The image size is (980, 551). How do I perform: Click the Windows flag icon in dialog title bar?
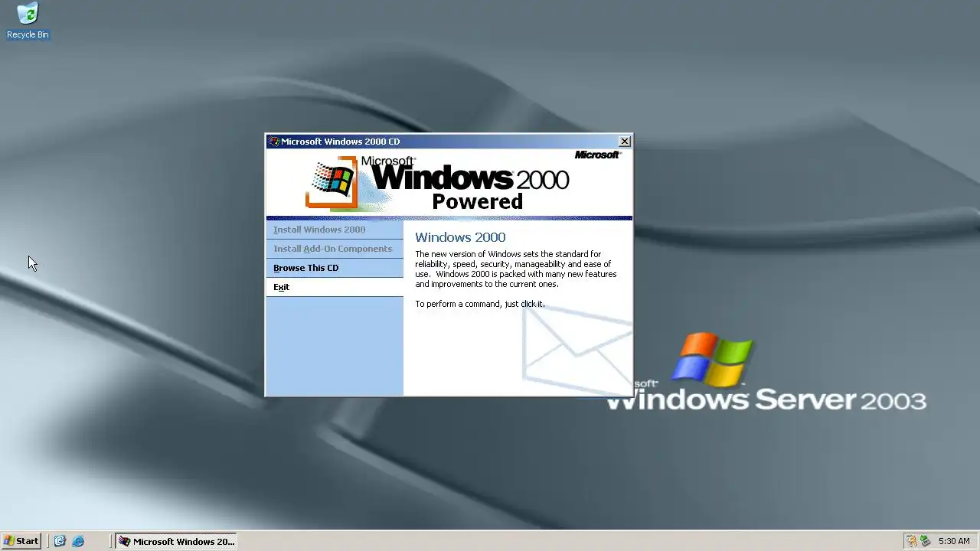[x=273, y=142]
